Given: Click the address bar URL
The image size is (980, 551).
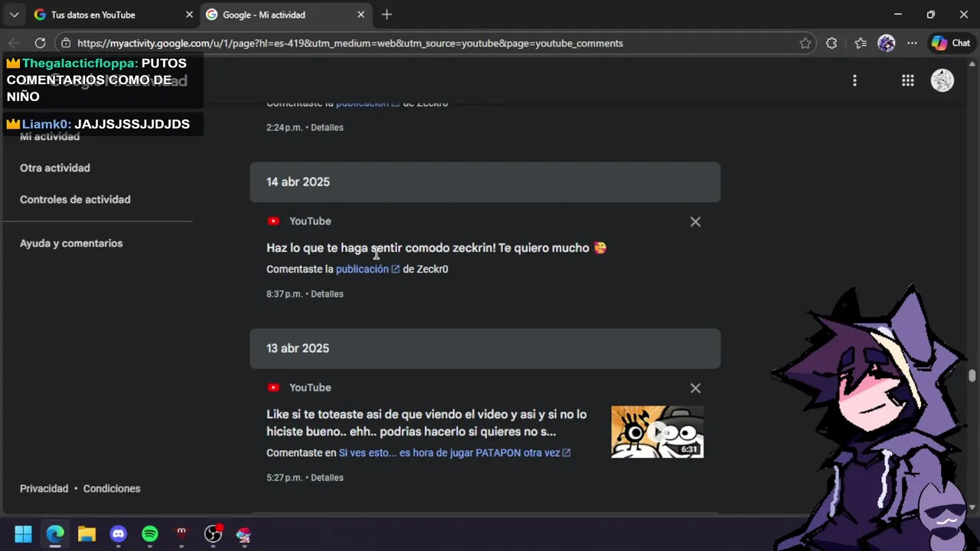Looking at the screenshot, I should point(350,44).
